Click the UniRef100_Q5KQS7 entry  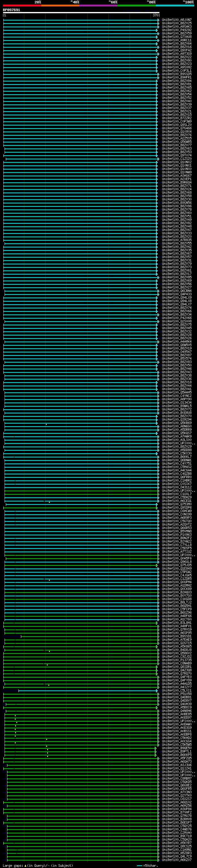[176, 433]
